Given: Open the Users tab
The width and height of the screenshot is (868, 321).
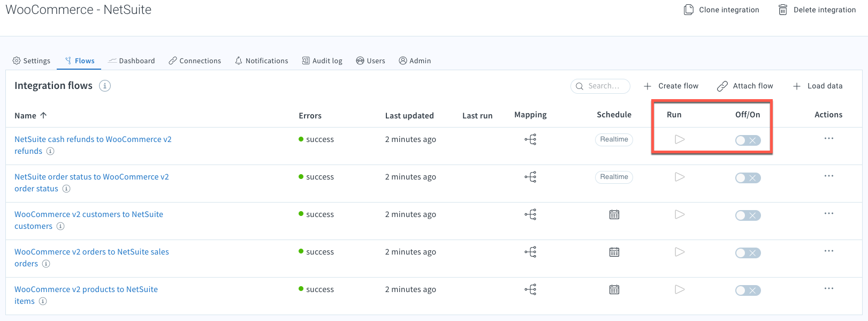Looking at the screenshot, I should point(370,61).
